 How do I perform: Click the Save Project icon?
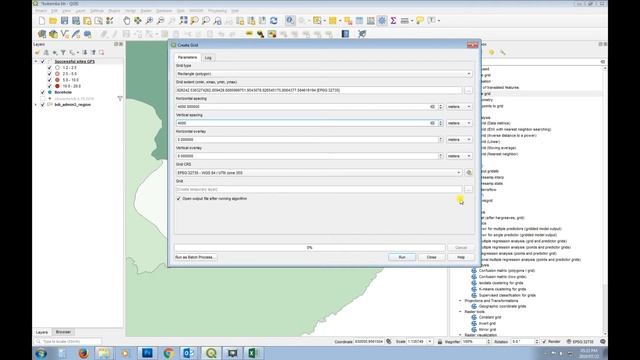coord(64,20)
